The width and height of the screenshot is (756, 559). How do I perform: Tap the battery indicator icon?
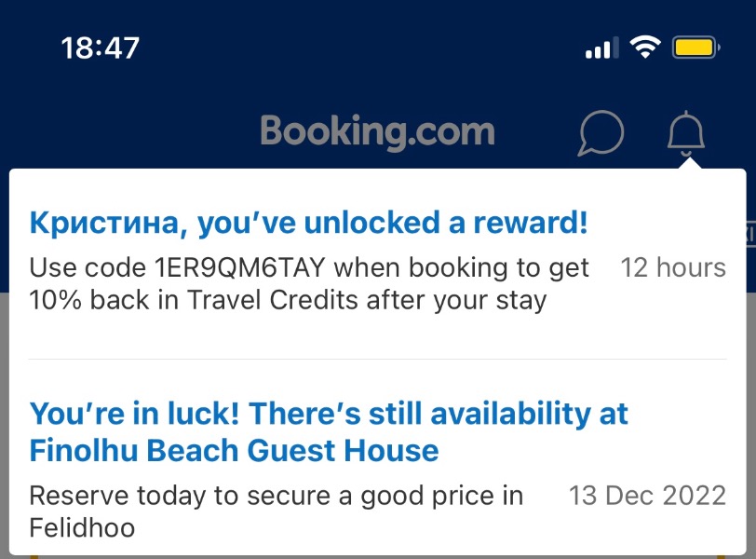tap(696, 48)
